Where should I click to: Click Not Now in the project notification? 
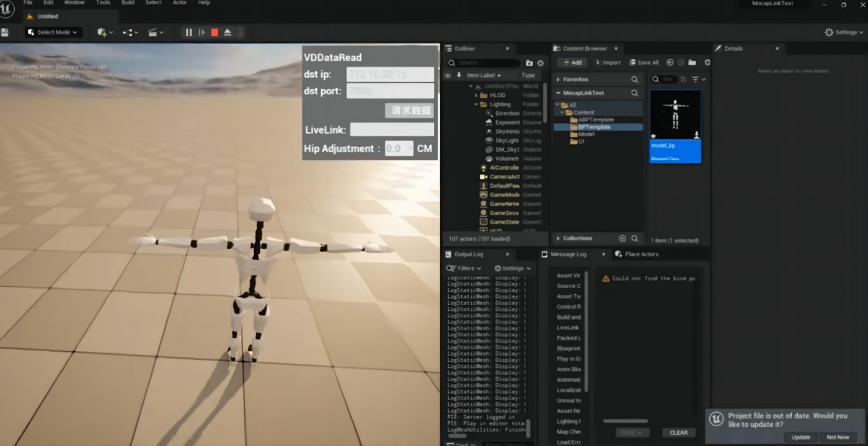point(838,437)
